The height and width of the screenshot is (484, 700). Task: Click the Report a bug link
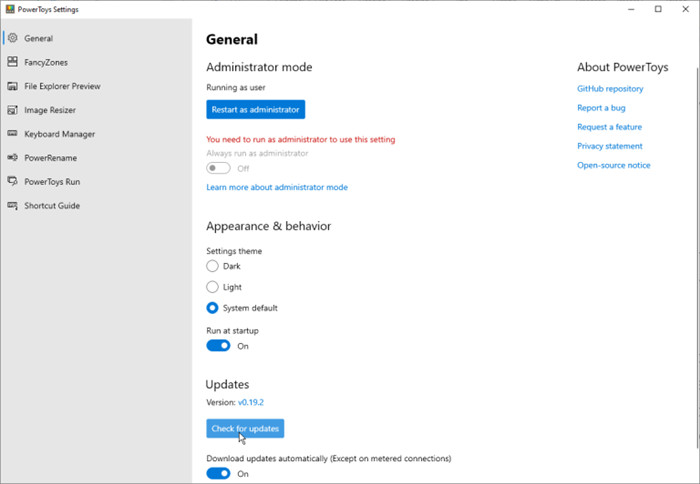(601, 108)
